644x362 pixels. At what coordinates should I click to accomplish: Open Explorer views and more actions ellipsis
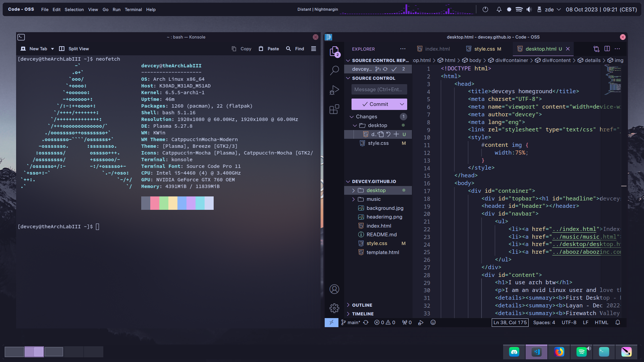(x=403, y=49)
